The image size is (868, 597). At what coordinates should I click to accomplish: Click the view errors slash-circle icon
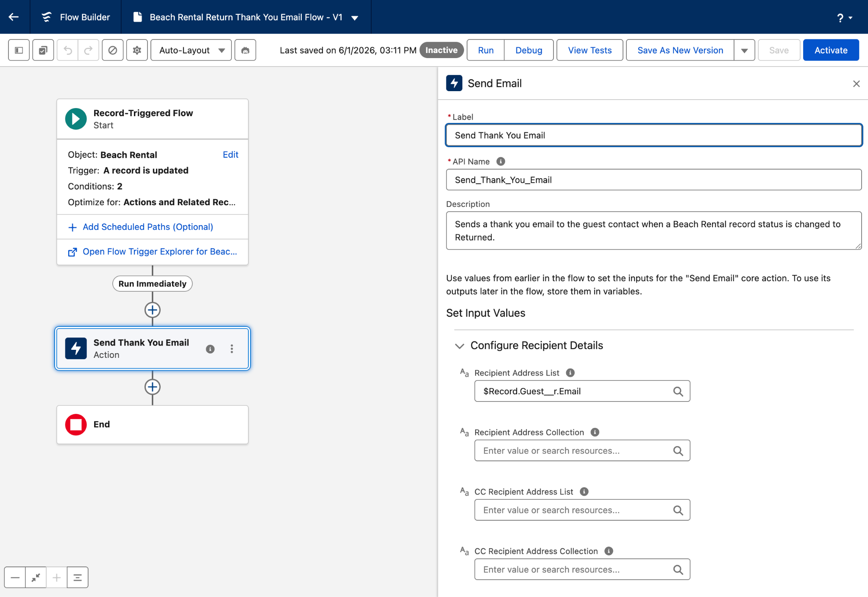113,50
